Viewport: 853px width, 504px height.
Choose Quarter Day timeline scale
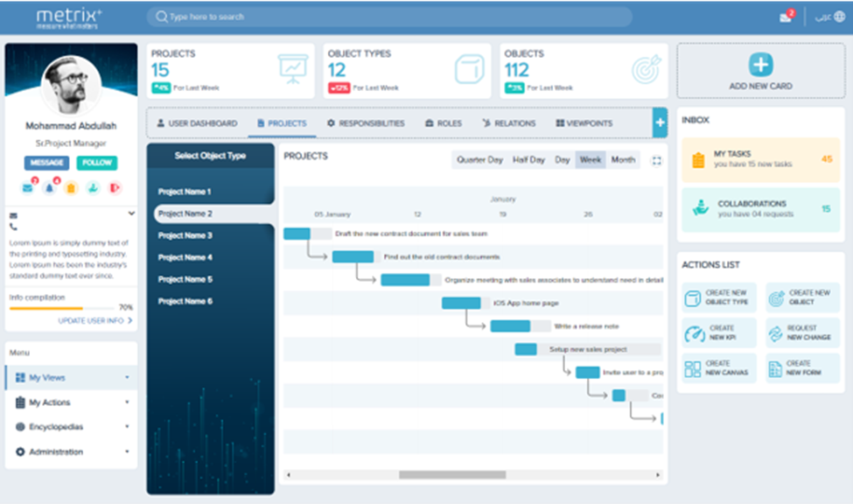pyautogui.click(x=479, y=160)
